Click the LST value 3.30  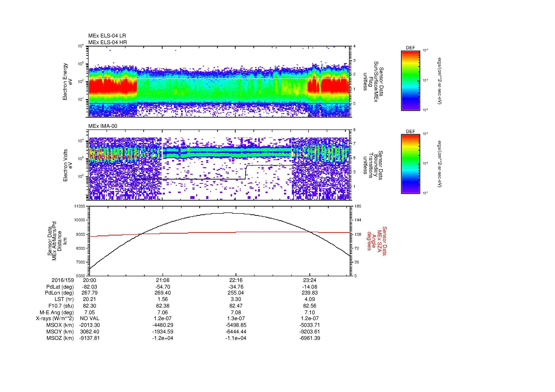(236, 299)
